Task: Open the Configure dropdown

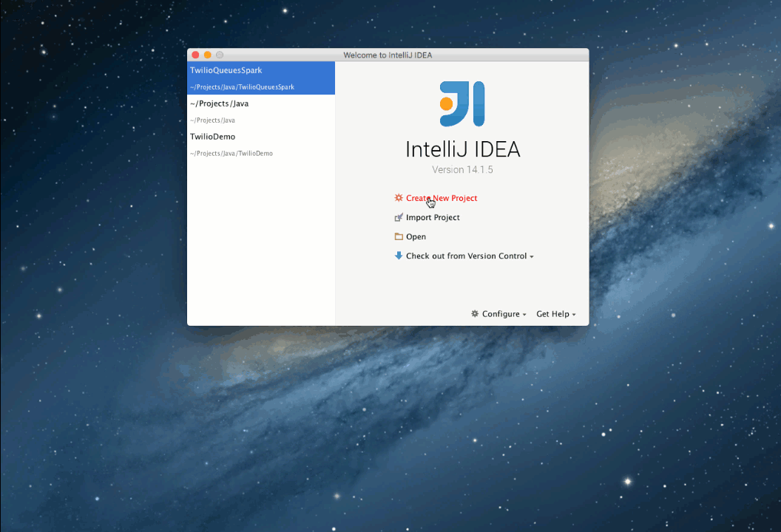Action: tap(504, 313)
